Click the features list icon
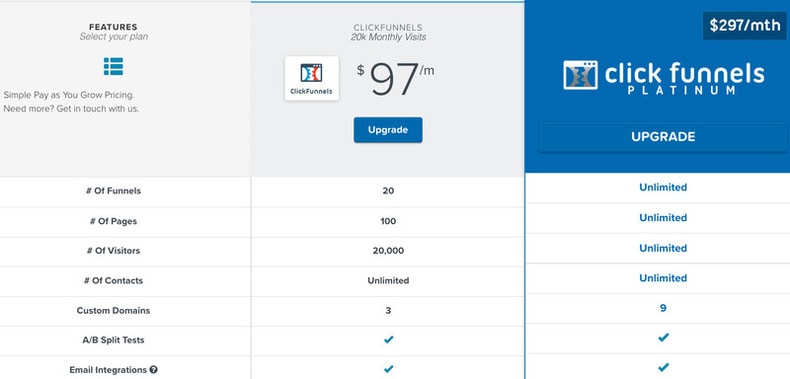 click(x=113, y=67)
